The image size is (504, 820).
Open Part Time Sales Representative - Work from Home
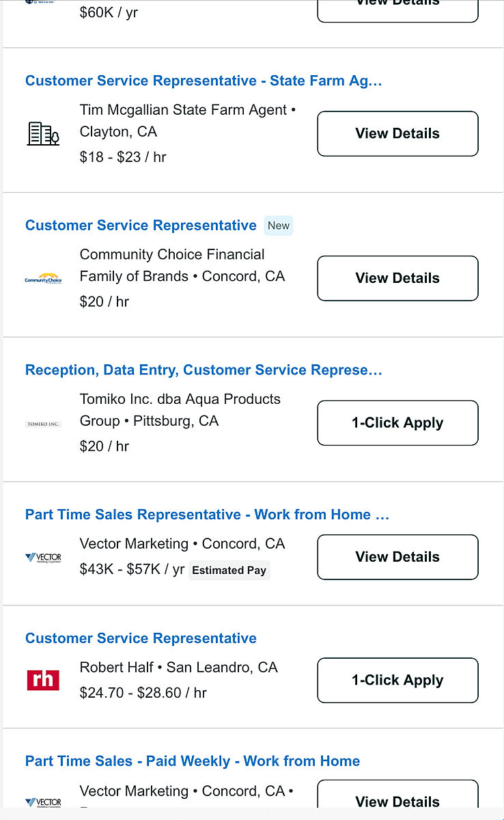pyautogui.click(x=207, y=515)
